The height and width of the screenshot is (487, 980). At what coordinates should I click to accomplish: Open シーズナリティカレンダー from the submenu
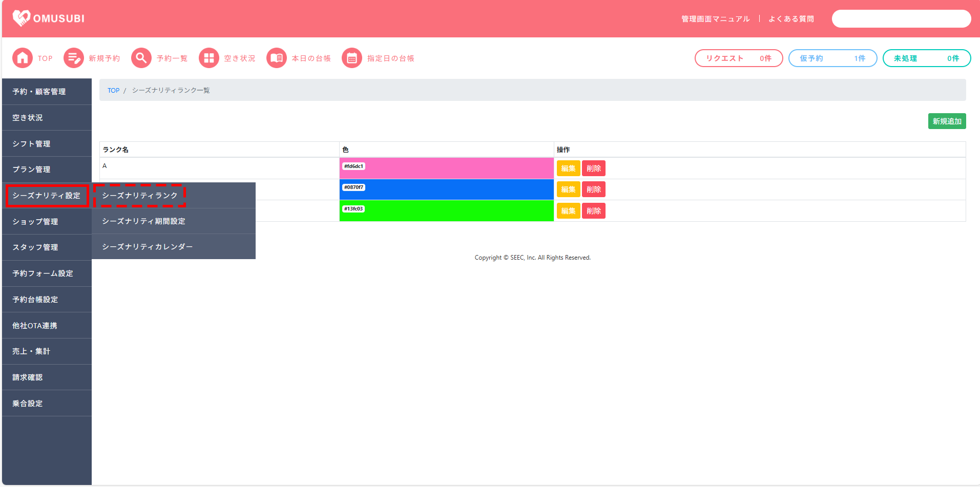tap(148, 247)
